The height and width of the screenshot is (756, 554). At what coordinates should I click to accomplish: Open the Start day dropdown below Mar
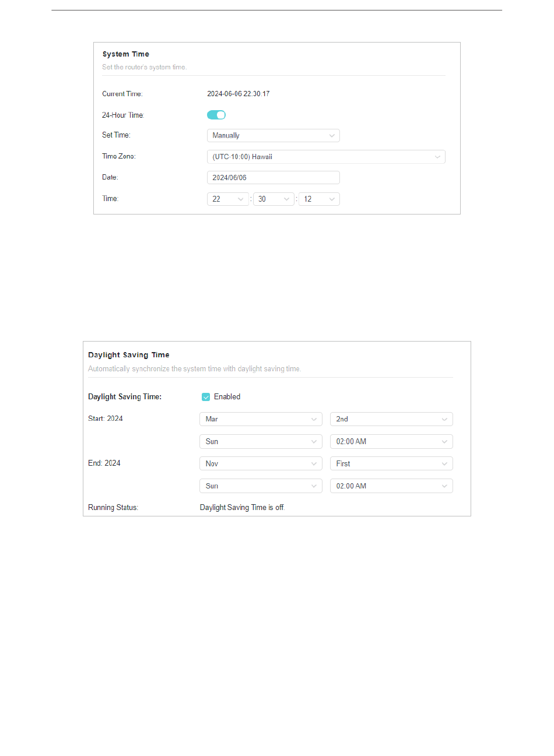click(261, 442)
